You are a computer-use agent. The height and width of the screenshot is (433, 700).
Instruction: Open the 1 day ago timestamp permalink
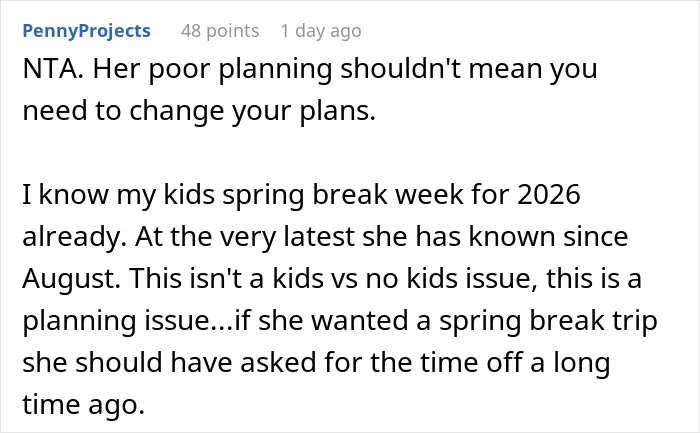pos(321,31)
